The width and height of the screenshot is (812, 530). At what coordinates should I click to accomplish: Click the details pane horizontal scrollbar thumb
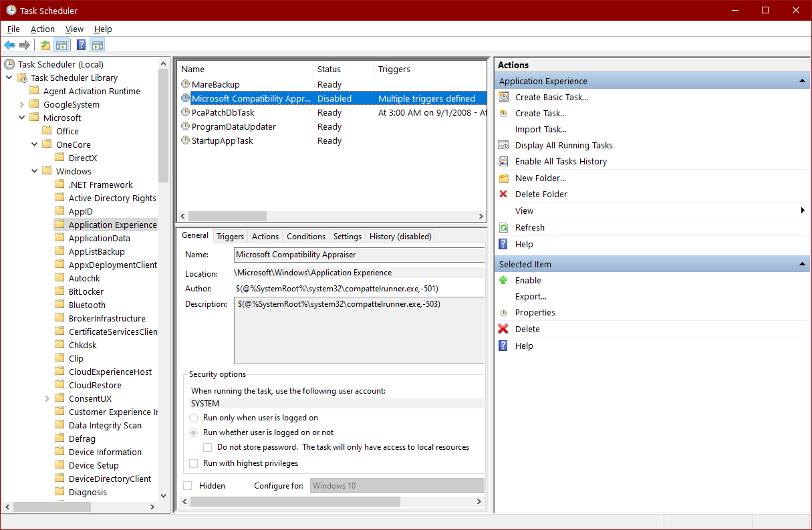click(295, 501)
